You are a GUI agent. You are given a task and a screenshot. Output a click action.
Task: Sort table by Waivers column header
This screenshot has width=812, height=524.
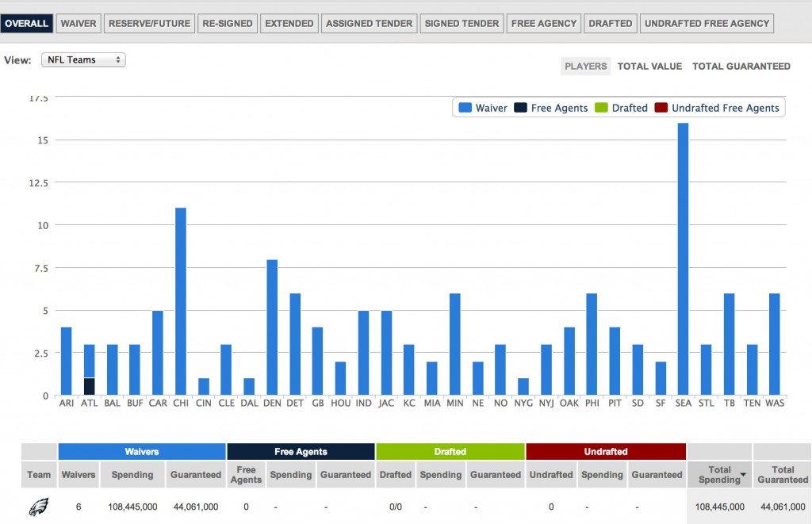[79, 475]
